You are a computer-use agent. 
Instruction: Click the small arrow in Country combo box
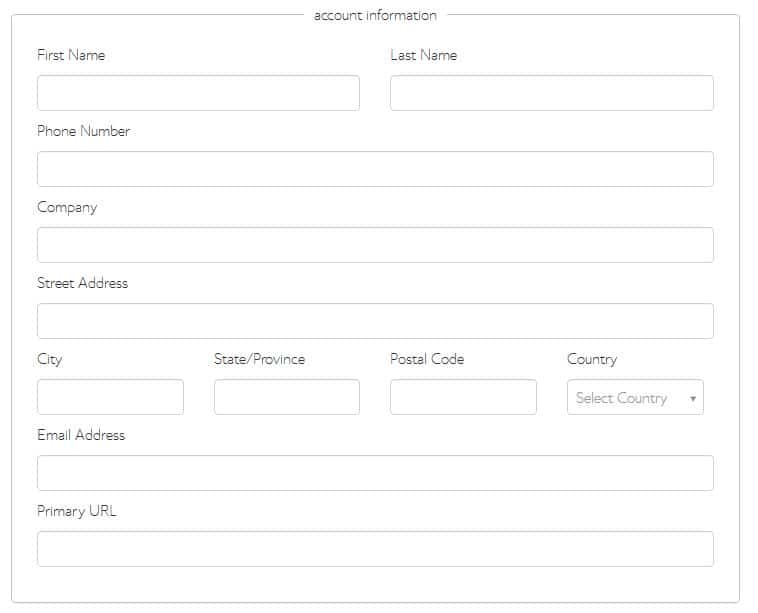[693, 398]
